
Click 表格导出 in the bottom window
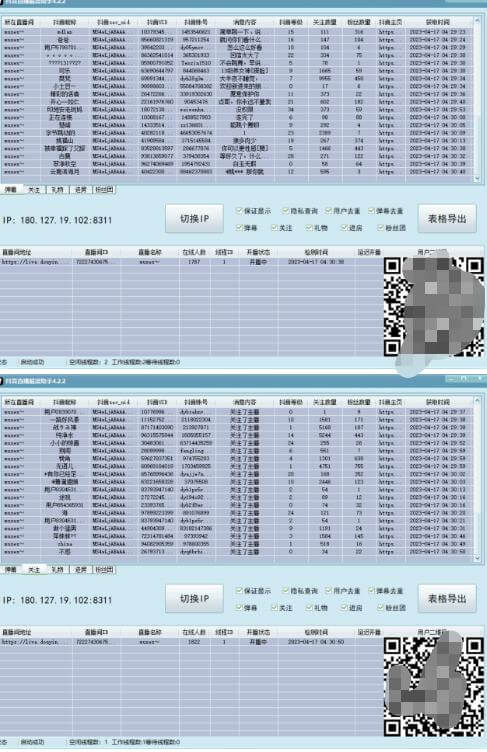pyautogui.click(x=447, y=599)
